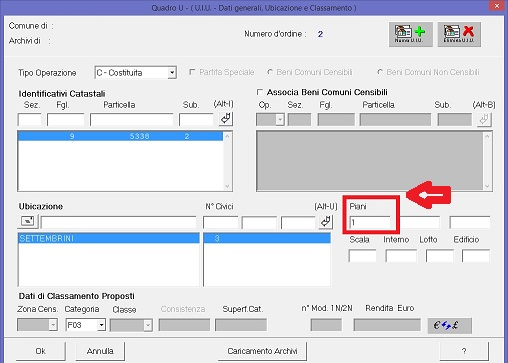Click the question mark help button
The image size is (508, 363).
tap(464, 351)
